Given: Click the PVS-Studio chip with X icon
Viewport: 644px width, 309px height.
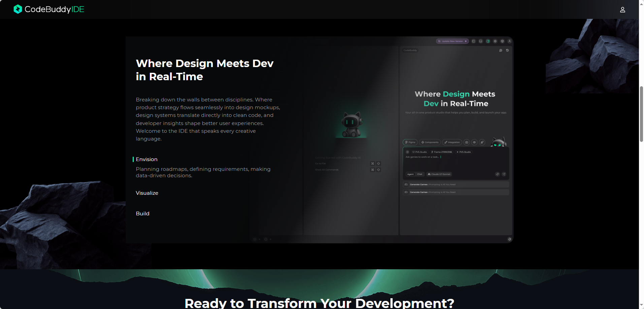Looking at the screenshot, I should point(464,152).
